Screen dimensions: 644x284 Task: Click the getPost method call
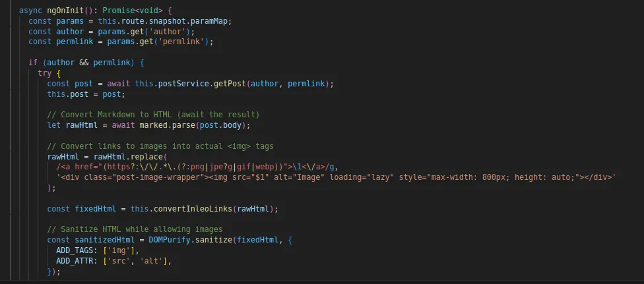pos(230,84)
